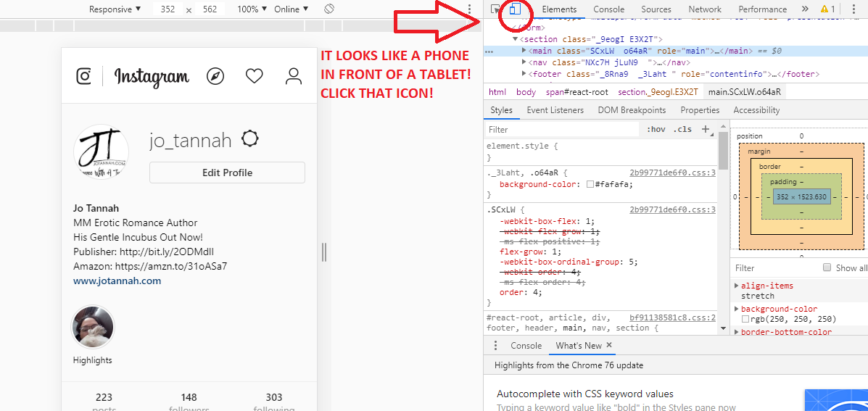Screen dimensions: 868x411
Task: Toggle the device toolbar phone-tablet icon
Action: 516,9
